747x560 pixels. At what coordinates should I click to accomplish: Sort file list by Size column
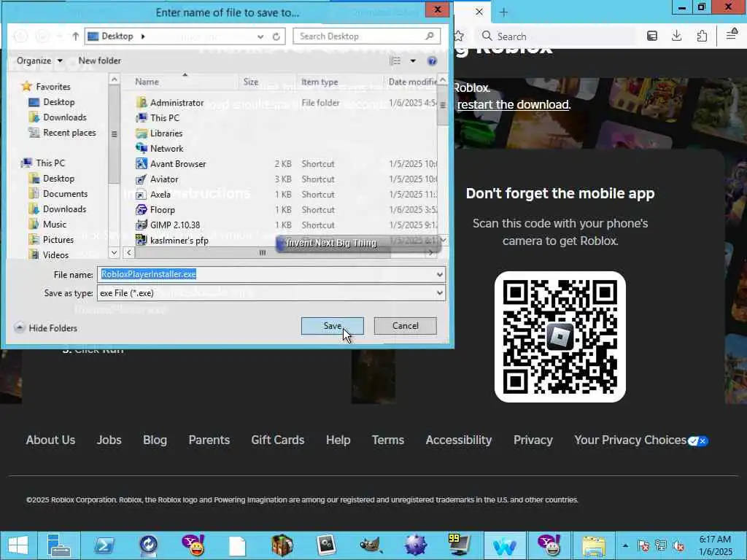tap(251, 82)
